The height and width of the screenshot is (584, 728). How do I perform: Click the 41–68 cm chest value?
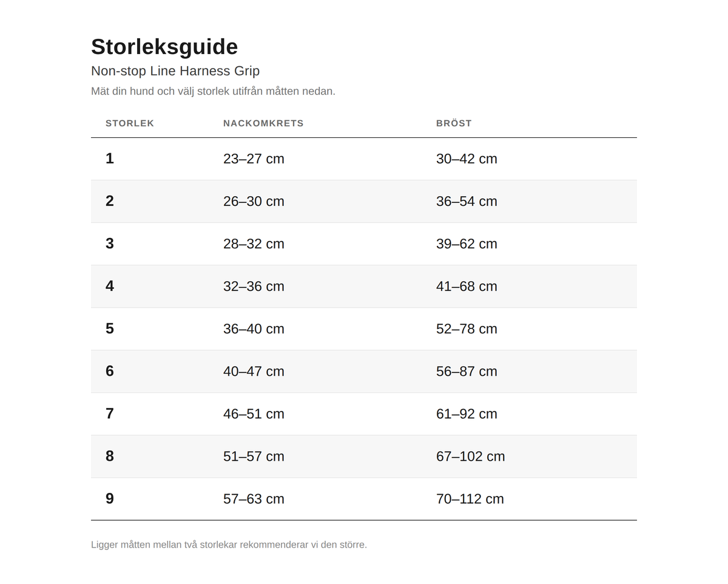467,286
